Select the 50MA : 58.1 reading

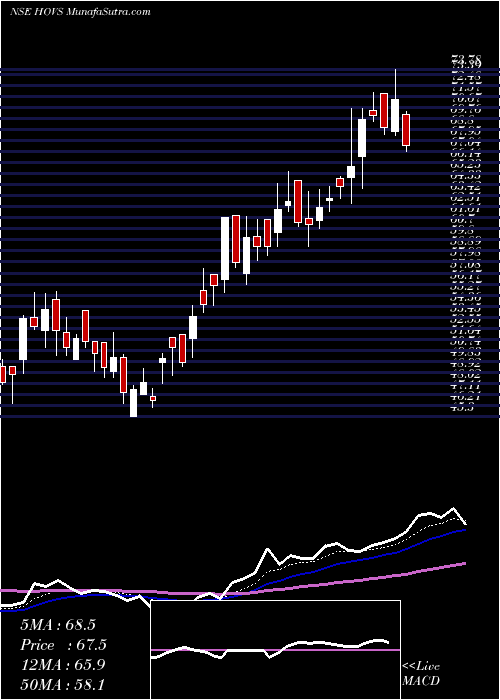pyautogui.click(x=62, y=684)
